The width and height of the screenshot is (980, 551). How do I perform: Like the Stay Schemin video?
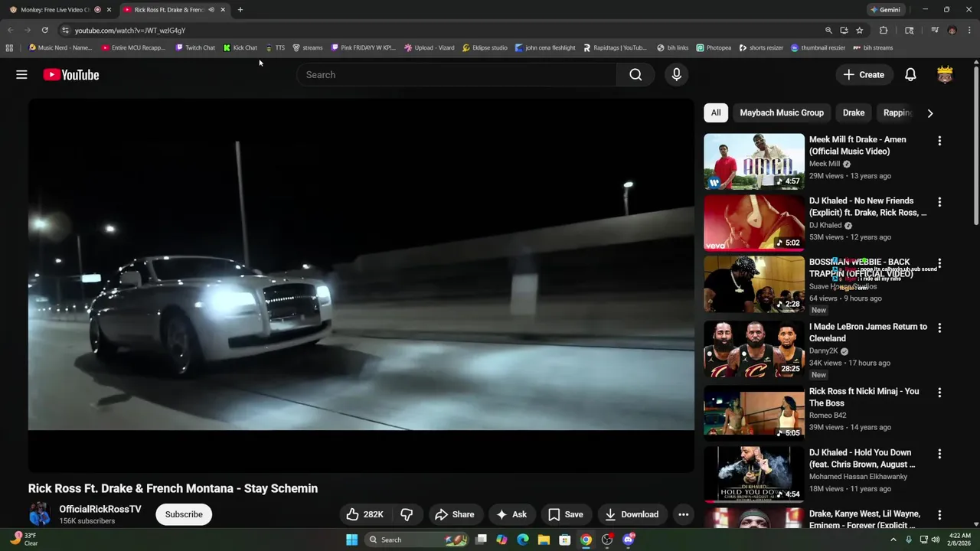point(364,514)
